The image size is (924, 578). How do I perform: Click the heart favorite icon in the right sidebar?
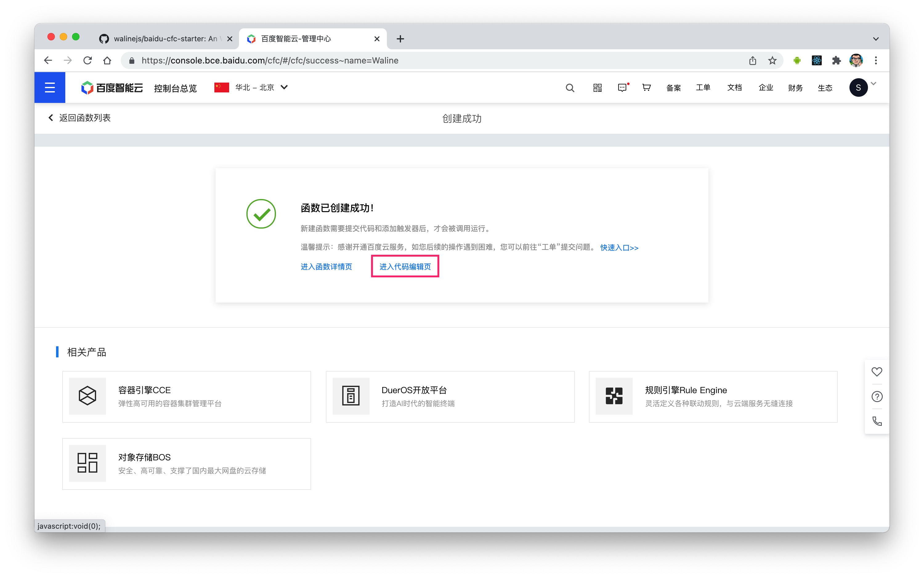tap(877, 371)
